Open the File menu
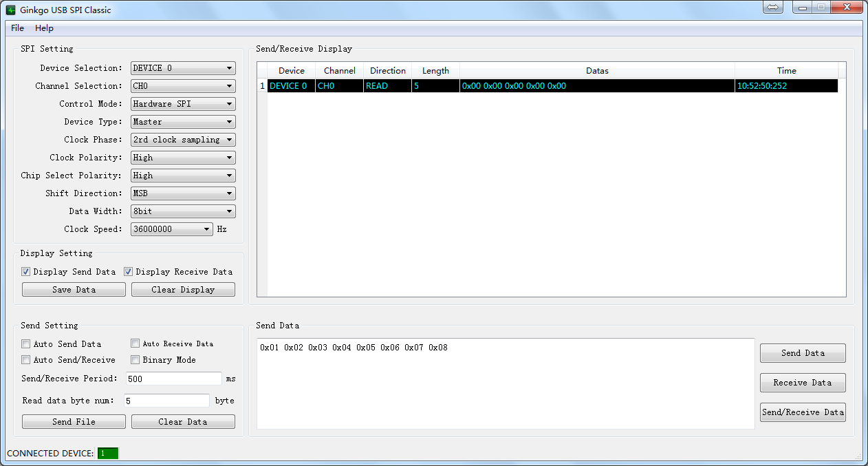Image resolution: width=868 pixels, height=466 pixels. tap(17, 28)
